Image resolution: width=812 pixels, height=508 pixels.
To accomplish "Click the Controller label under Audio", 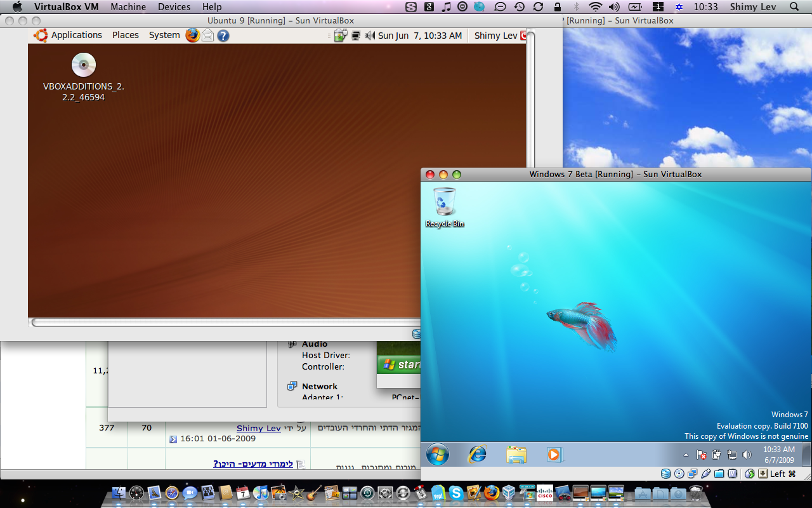I will [323, 367].
